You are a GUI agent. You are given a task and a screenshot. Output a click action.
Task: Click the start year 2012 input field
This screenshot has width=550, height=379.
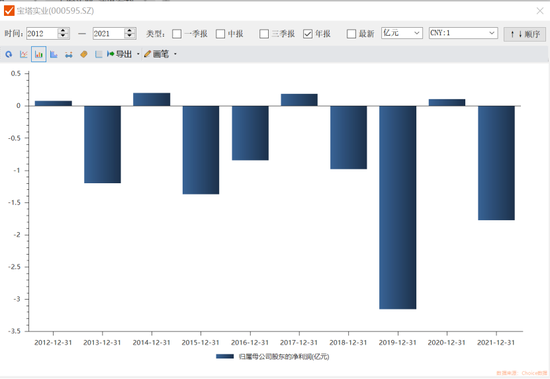point(41,34)
